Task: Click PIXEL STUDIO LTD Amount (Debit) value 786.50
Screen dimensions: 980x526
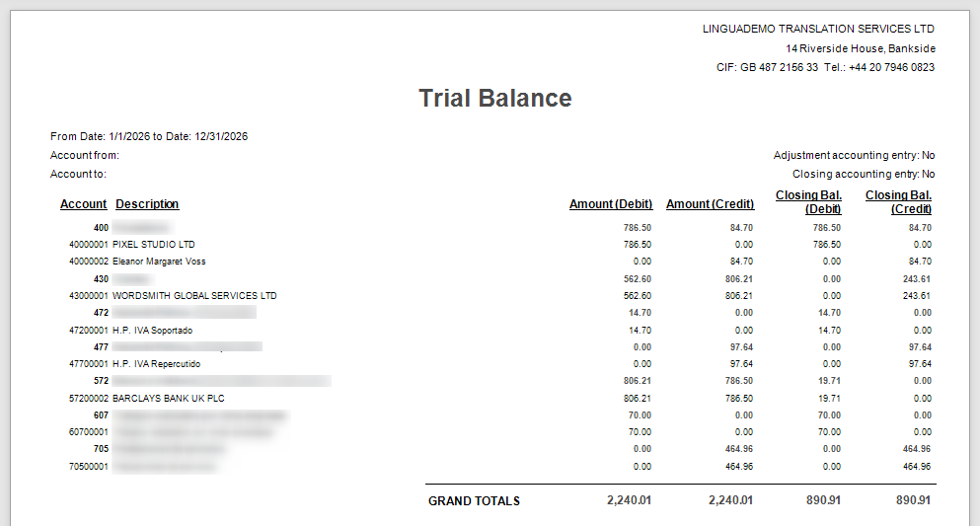Action: click(637, 245)
